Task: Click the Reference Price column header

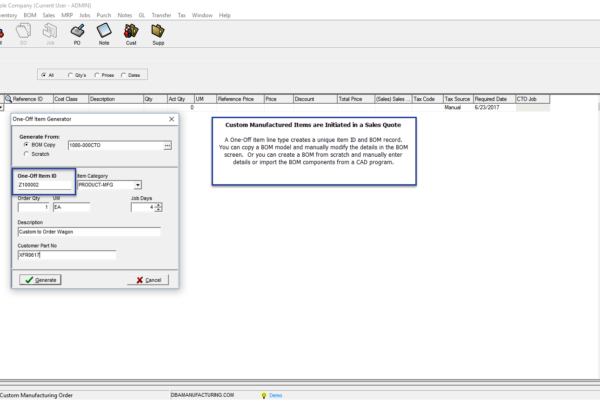Action: pos(240,99)
